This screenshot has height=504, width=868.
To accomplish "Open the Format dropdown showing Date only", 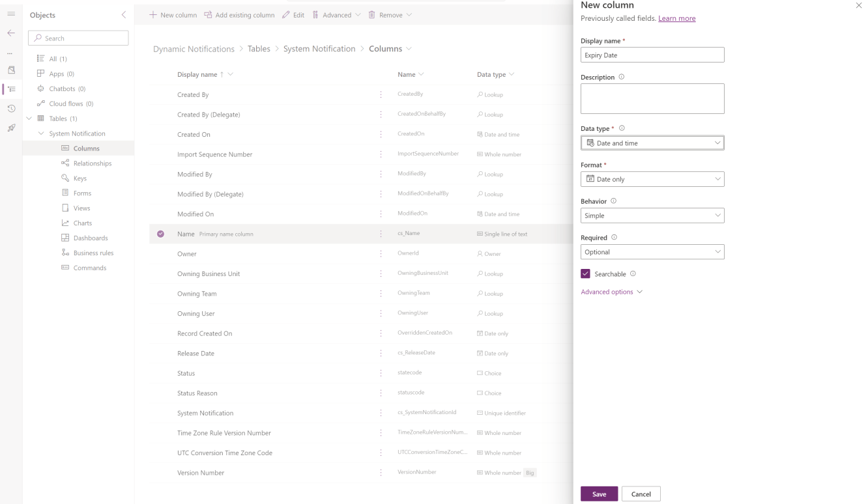I will pyautogui.click(x=652, y=178).
